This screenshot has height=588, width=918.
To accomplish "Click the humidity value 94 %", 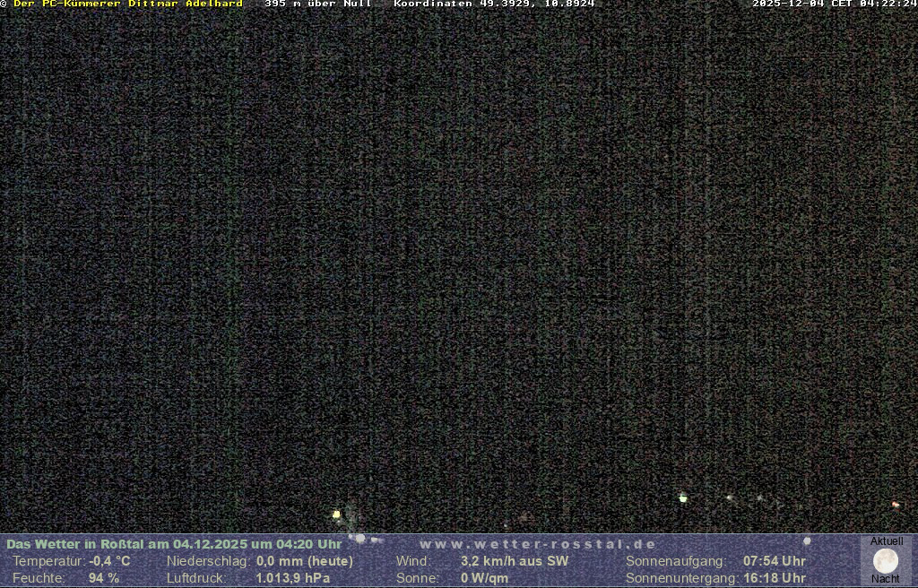I will tap(104, 578).
